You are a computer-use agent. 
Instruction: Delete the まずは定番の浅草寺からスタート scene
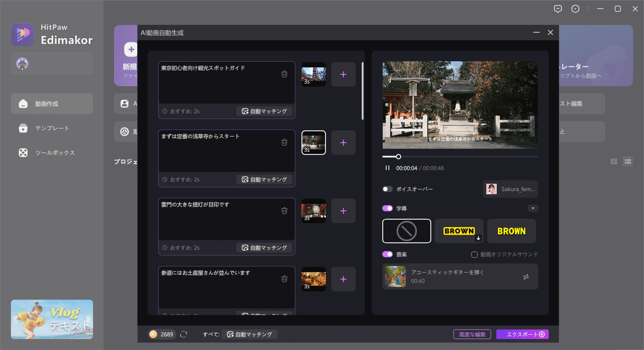(284, 142)
